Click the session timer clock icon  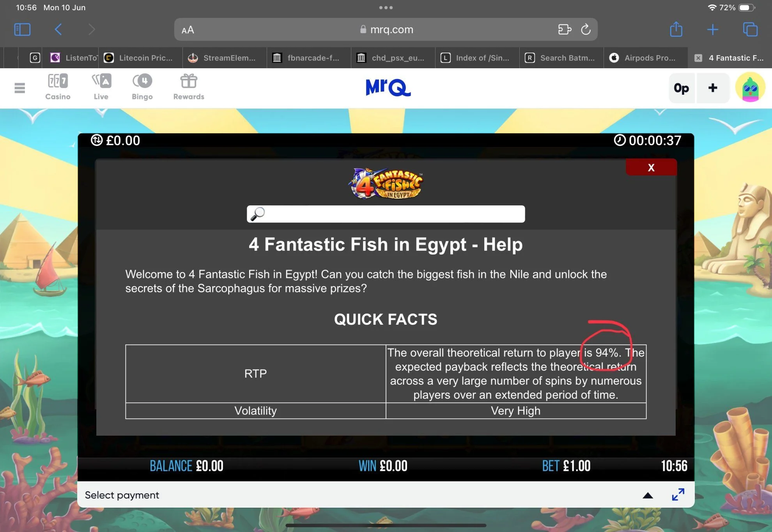tap(620, 140)
